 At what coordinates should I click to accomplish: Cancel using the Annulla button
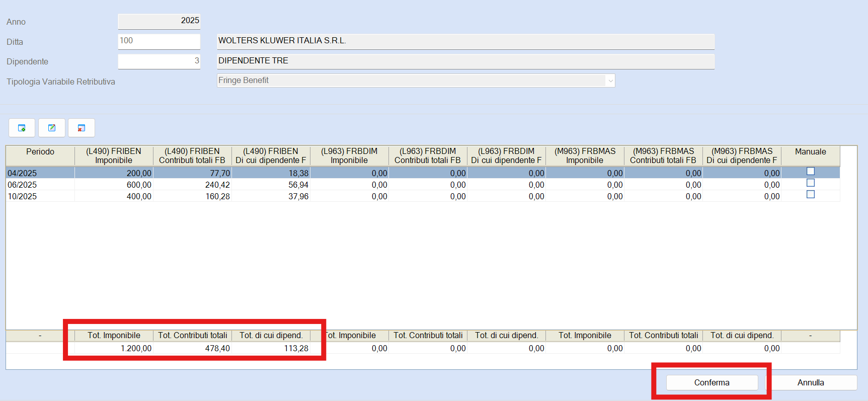coord(811,382)
